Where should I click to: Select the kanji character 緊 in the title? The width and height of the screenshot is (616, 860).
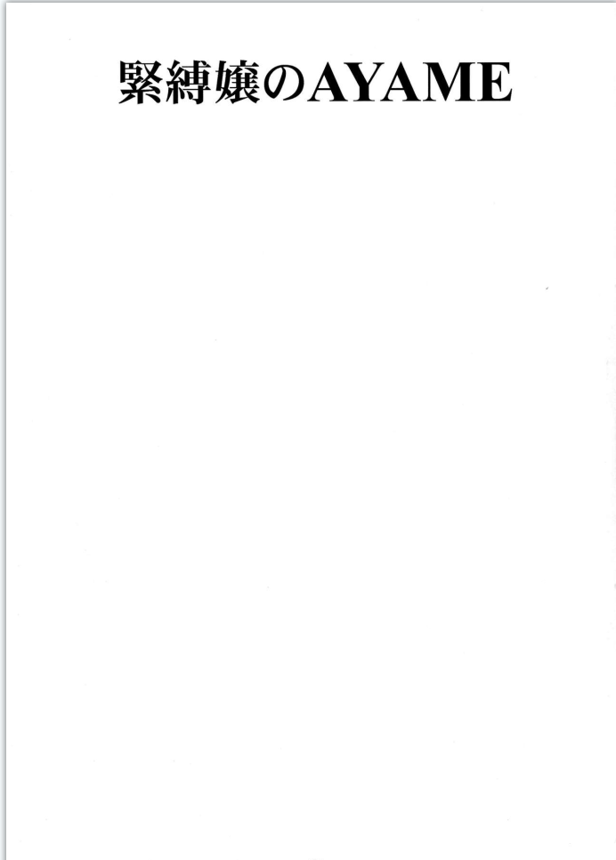pyautogui.click(x=141, y=82)
